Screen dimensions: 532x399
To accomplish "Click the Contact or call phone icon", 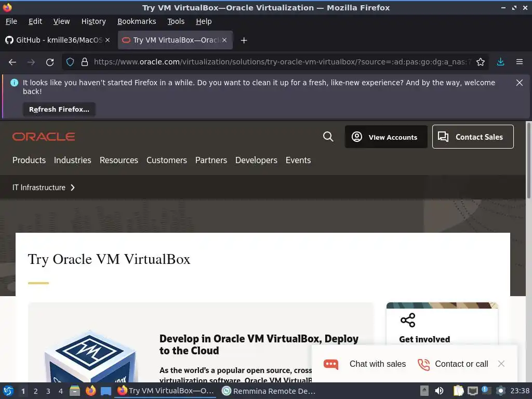I will click(423, 364).
